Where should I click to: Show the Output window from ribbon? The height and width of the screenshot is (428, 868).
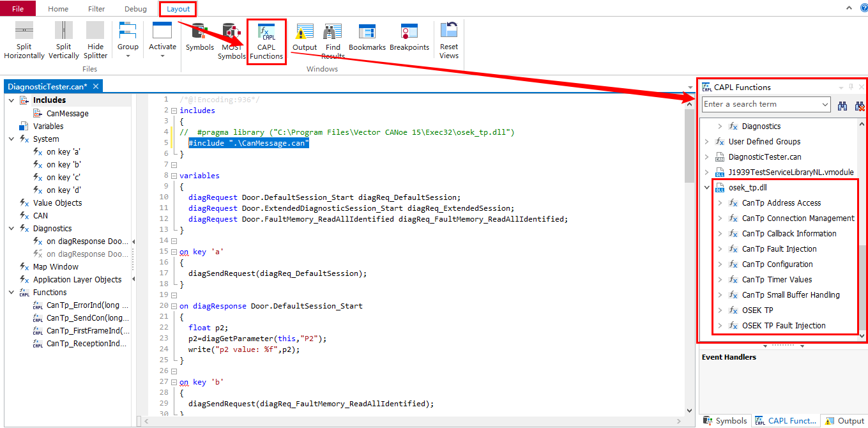(305, 37)
